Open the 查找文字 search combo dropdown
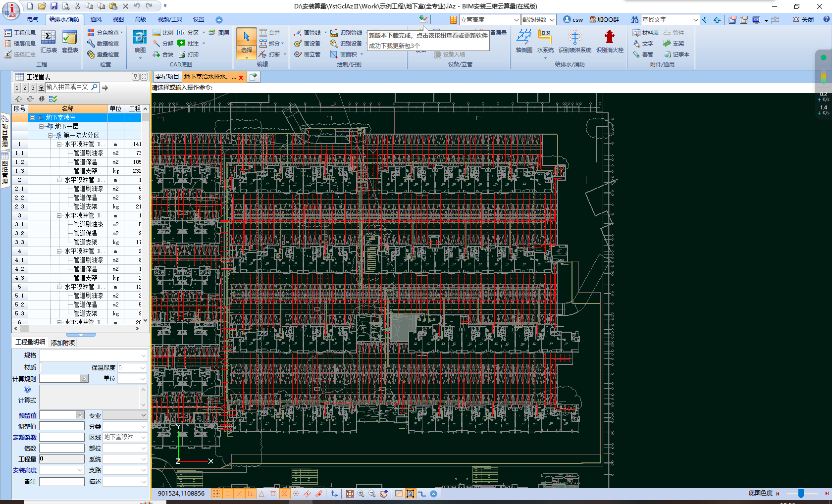This screenshot has height=504, width=832. pos(695,20)
